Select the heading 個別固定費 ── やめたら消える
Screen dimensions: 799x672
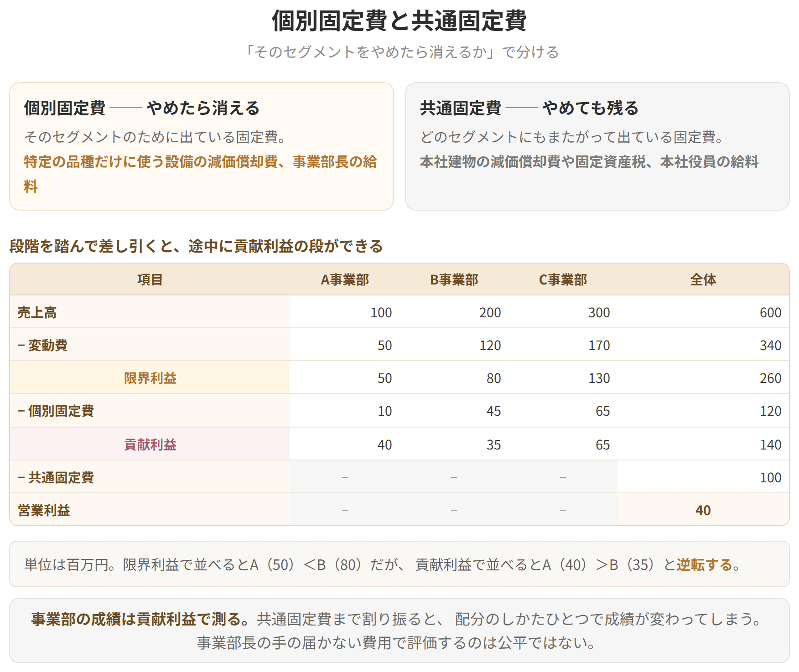click(x=142, y=108)
